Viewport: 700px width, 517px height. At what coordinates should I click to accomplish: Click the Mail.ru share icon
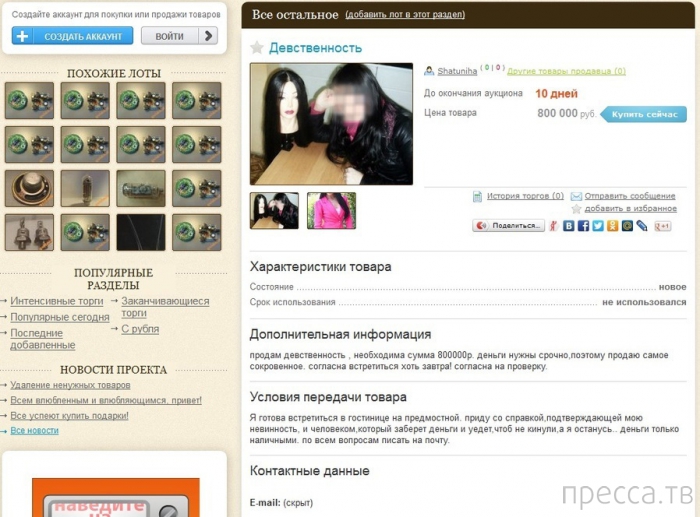pyautogui.click(x=627, y=226)
